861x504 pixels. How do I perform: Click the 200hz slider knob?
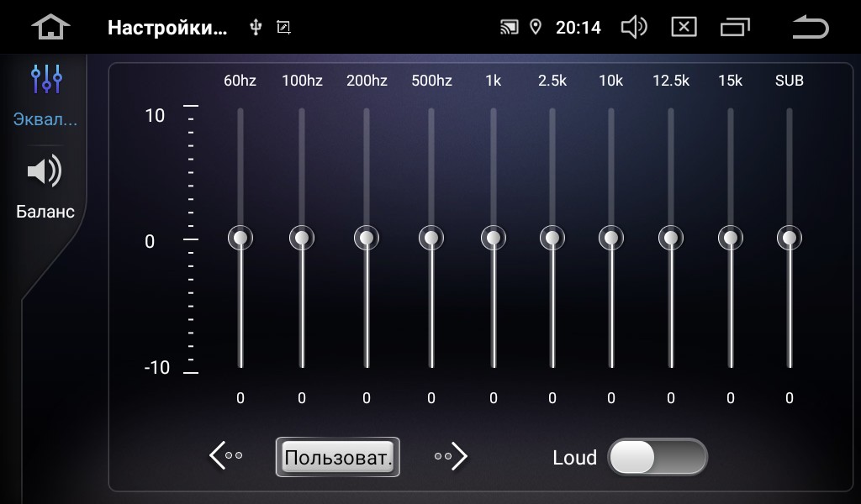point(367,238)
